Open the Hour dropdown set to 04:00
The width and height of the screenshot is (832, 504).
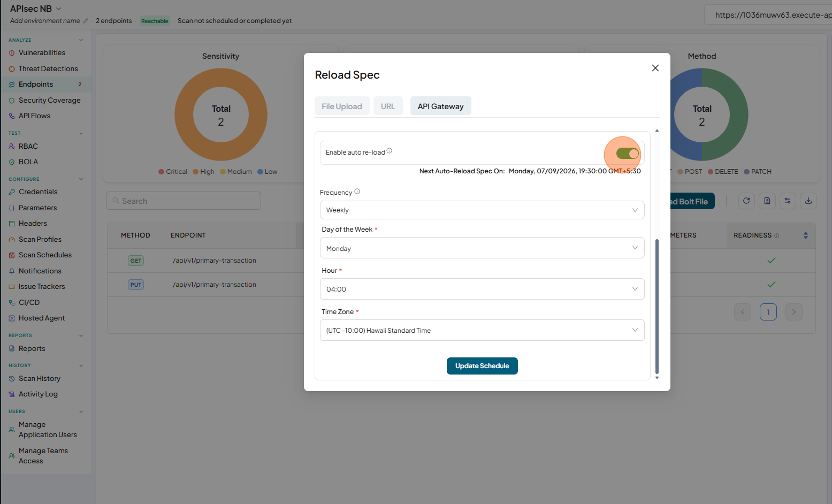point(482,289)
